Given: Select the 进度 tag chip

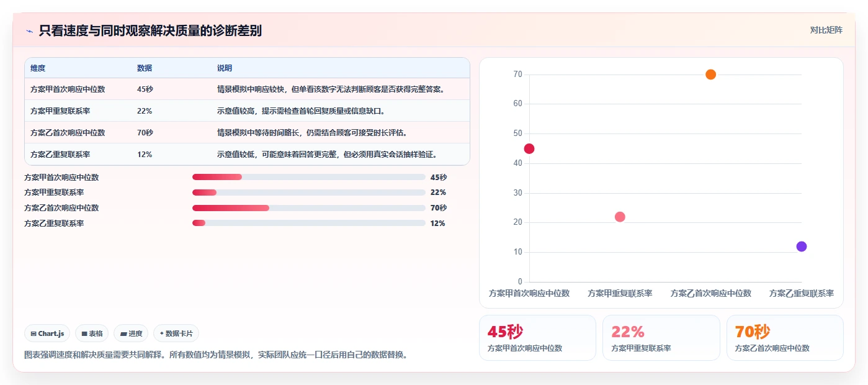Looking at the screenshot, I should pos(131,333).
